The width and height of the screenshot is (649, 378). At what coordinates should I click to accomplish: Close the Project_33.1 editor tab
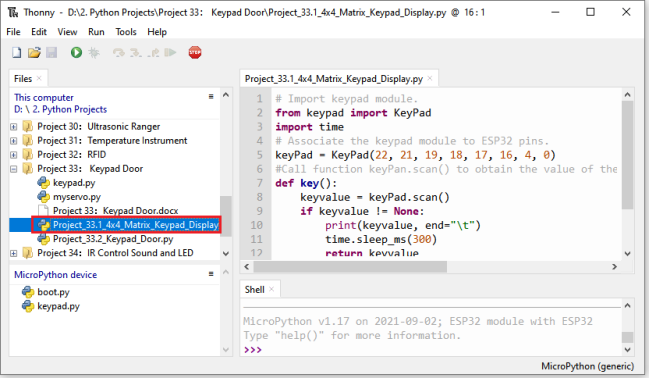coord(430,78)
